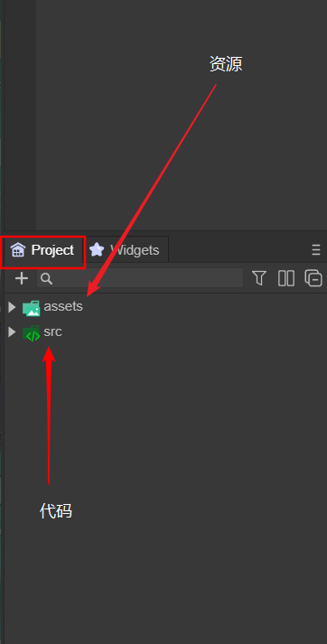Image resolution: width=327 pixels, height=644 pixels.
Task: Switch to the Widgets tab
Action: point(126,249)
